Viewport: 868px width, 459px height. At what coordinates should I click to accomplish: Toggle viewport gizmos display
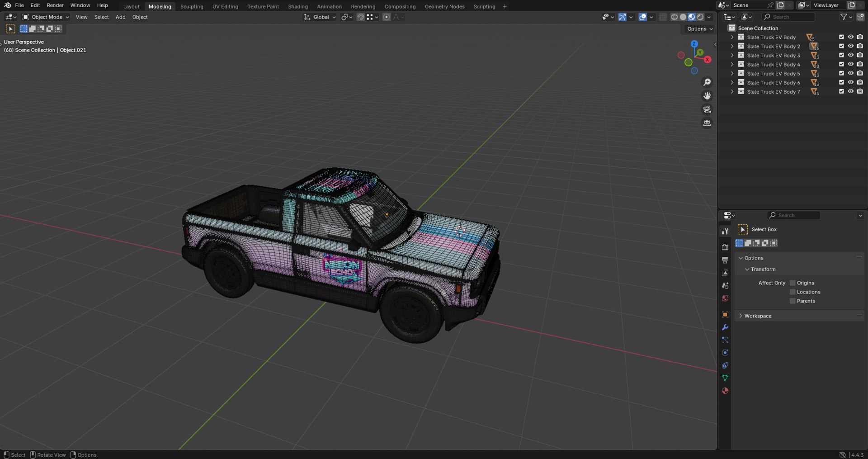click(x=623, y=17)
